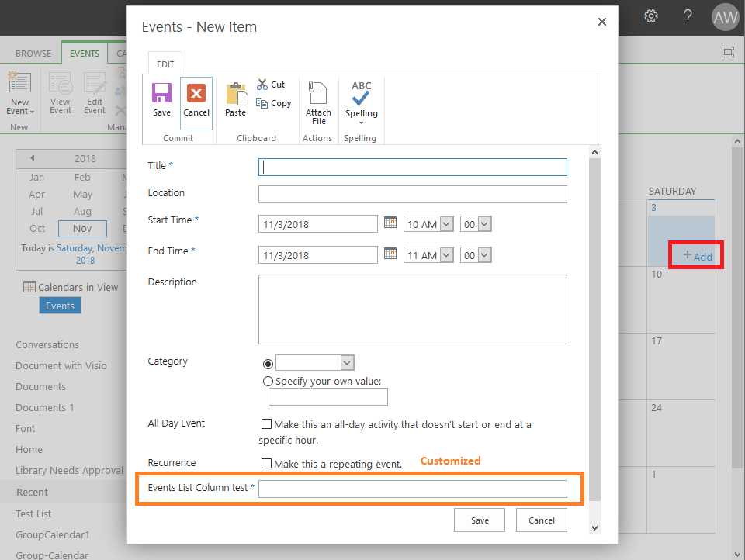Go to previous year arrow beside 2018
The image size is (745, 560).
pos(33,158)
